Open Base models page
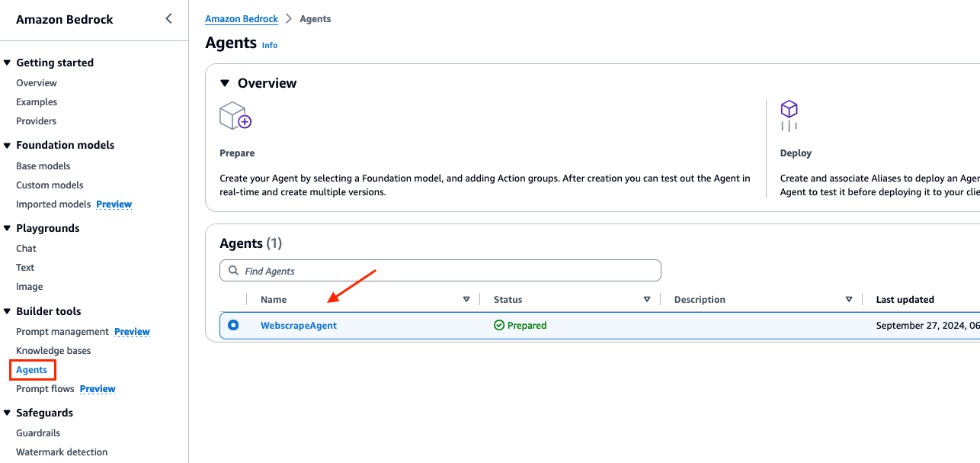 [43, 166]
